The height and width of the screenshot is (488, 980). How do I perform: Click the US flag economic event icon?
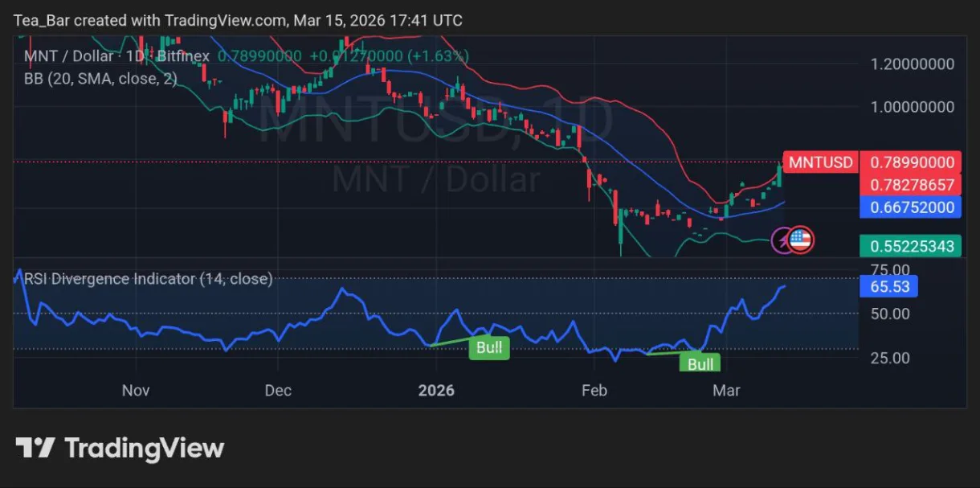pos(801,239)
